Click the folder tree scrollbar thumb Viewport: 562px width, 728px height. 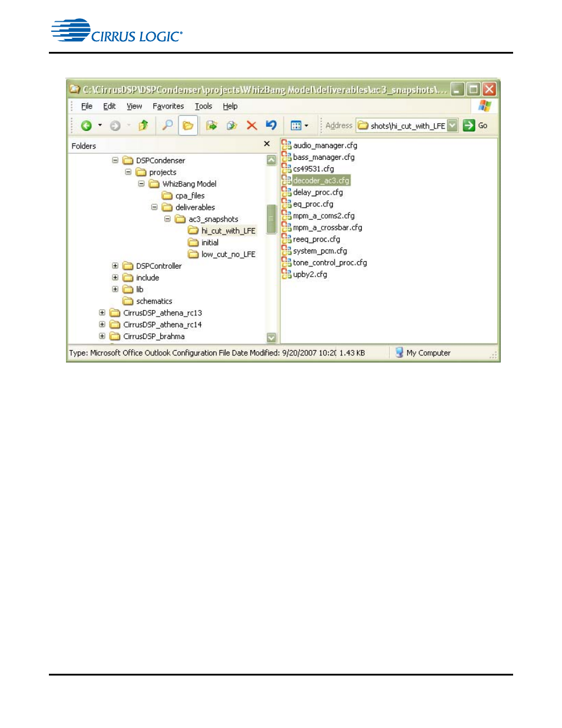pos(272,219)
